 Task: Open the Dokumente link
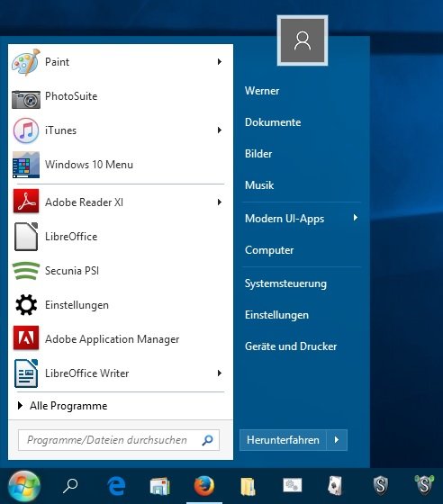pos(273,122)
